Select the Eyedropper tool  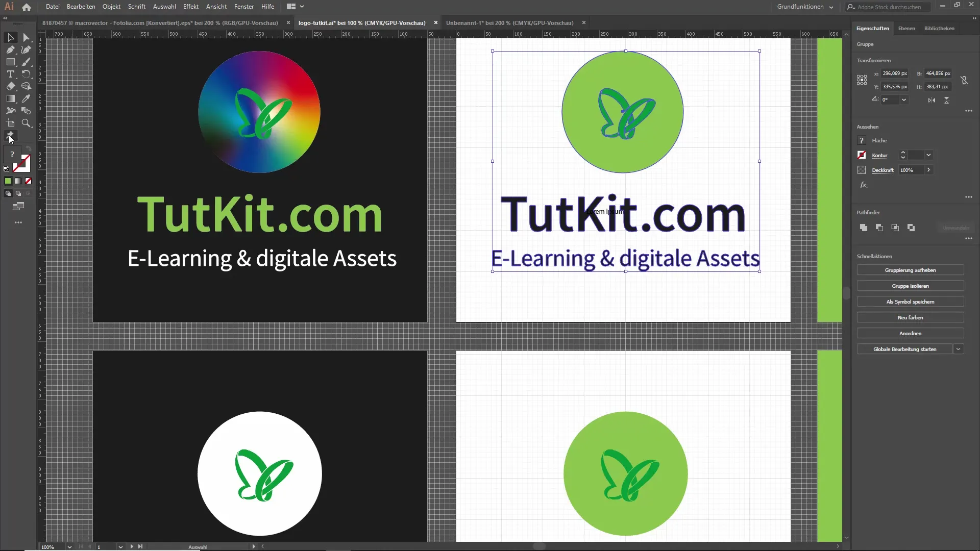pyautogui.click(x=26, y=98)
